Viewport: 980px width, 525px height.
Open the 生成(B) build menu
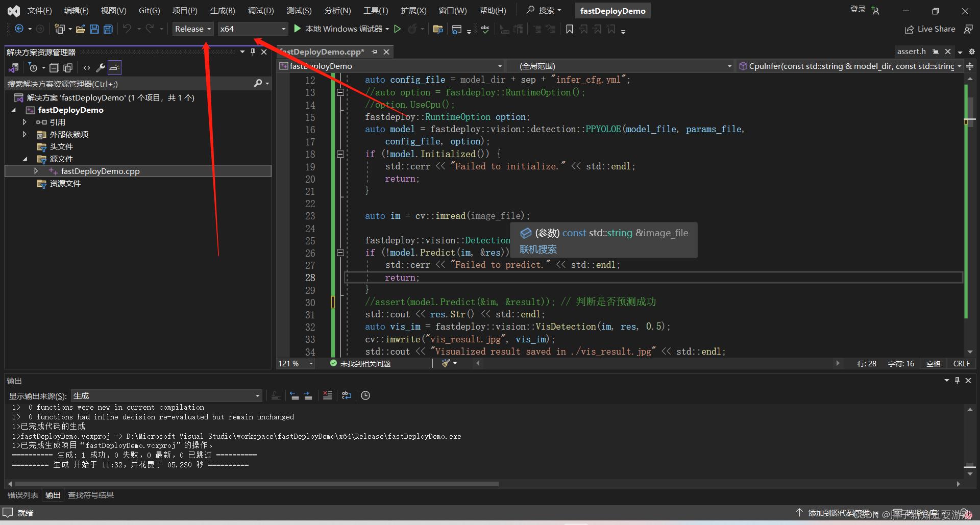pos(223,11)
